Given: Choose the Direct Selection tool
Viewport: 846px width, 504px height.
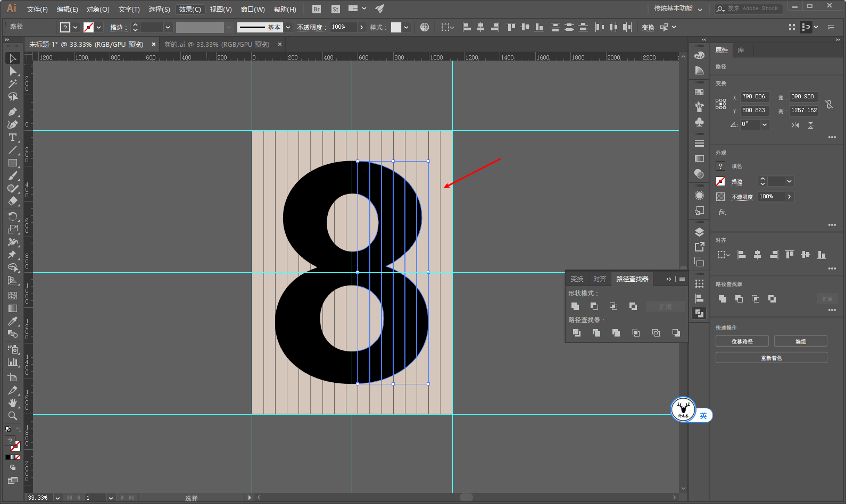Looking at the screenshot, I should pos(13,71).
